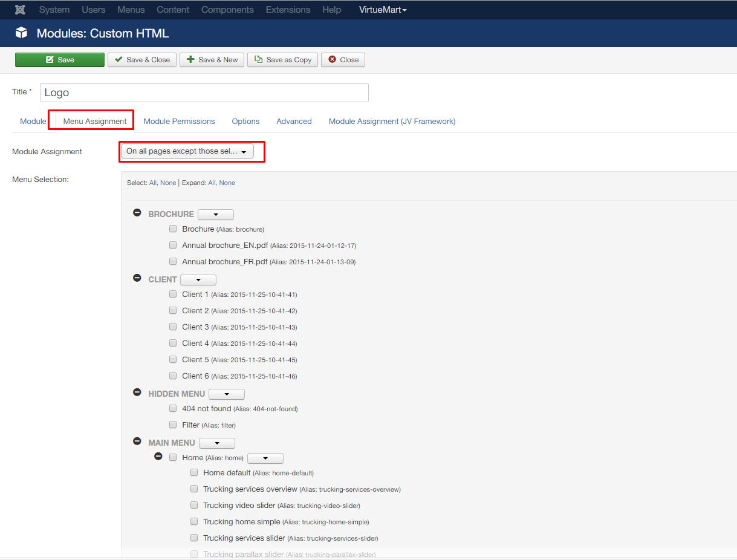Tick the Annual brochure_EN.pdf checkbox
This screenshot has height=560, width=737.
pyautogui.click(x=173, y=246)
